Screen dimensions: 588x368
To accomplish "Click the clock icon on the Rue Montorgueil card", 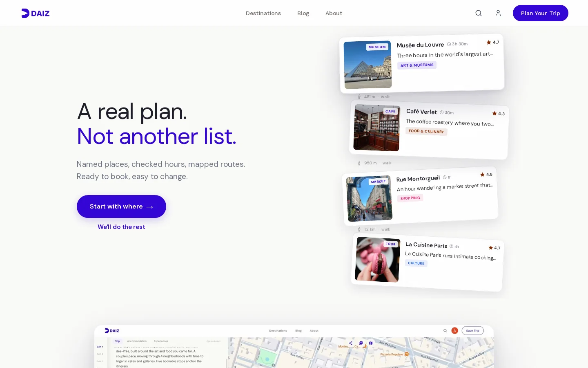I will tap(445, 177).
